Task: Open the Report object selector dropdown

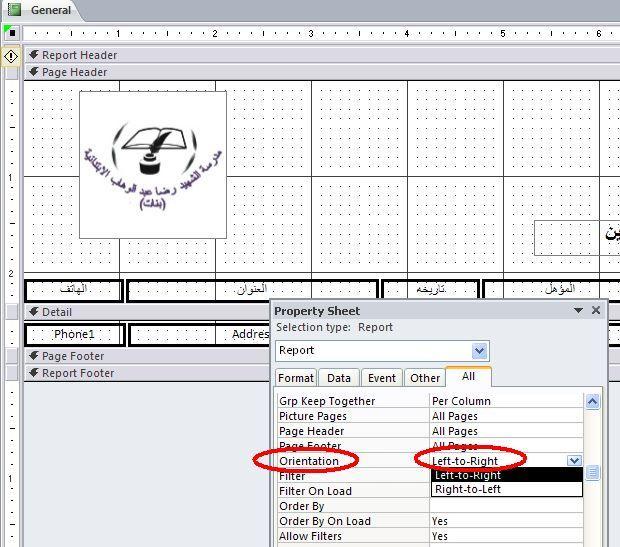Action: [x=480, y=351]
